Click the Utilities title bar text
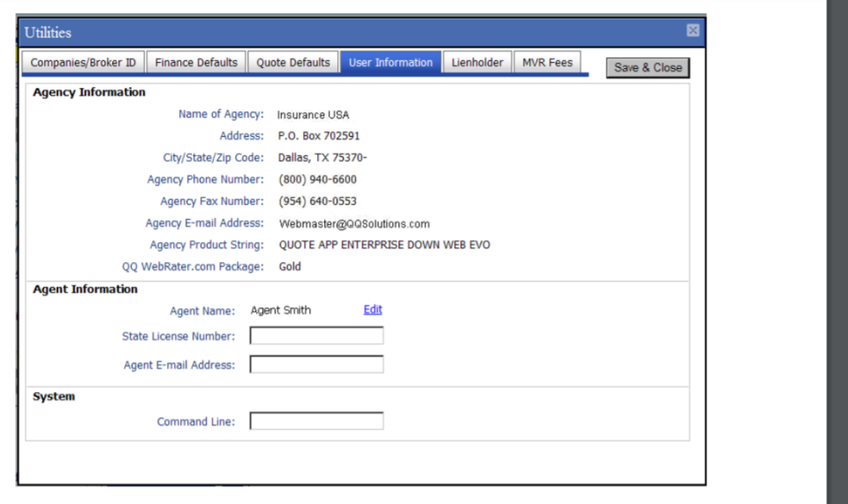Image resolution: width=848 pixels, height=504 pixels. point(48,33)
